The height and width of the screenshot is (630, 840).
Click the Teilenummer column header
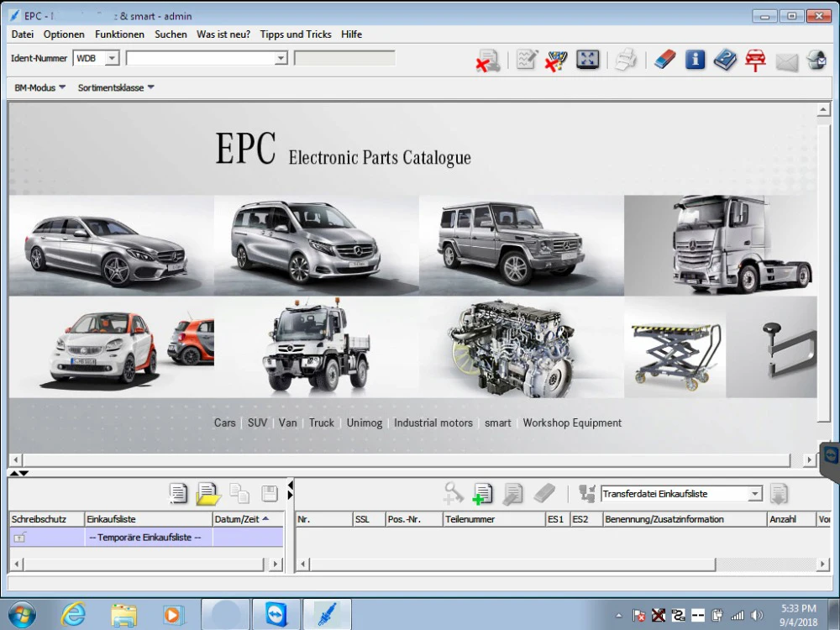coord(494,518)
